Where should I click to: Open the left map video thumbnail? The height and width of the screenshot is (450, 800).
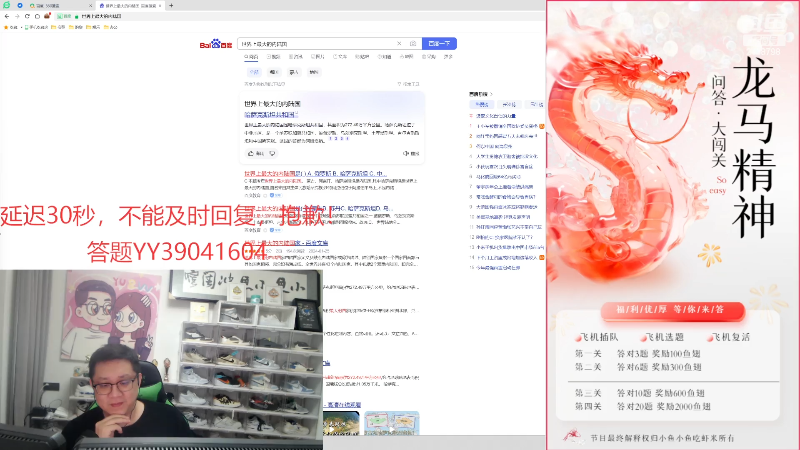pos(341,423)
